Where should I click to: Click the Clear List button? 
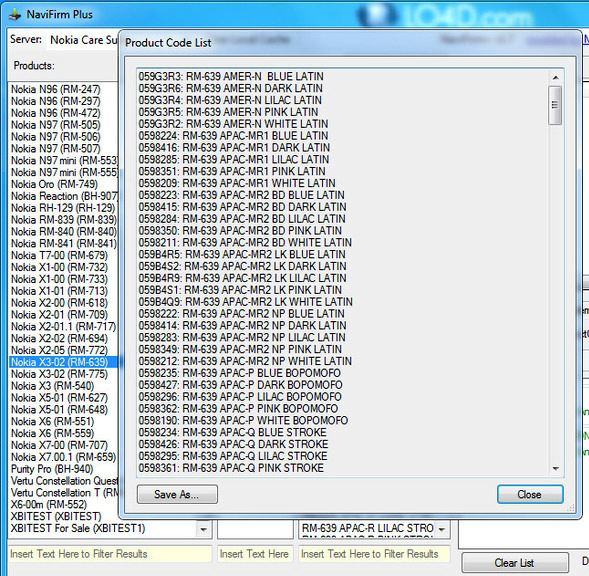515,563
